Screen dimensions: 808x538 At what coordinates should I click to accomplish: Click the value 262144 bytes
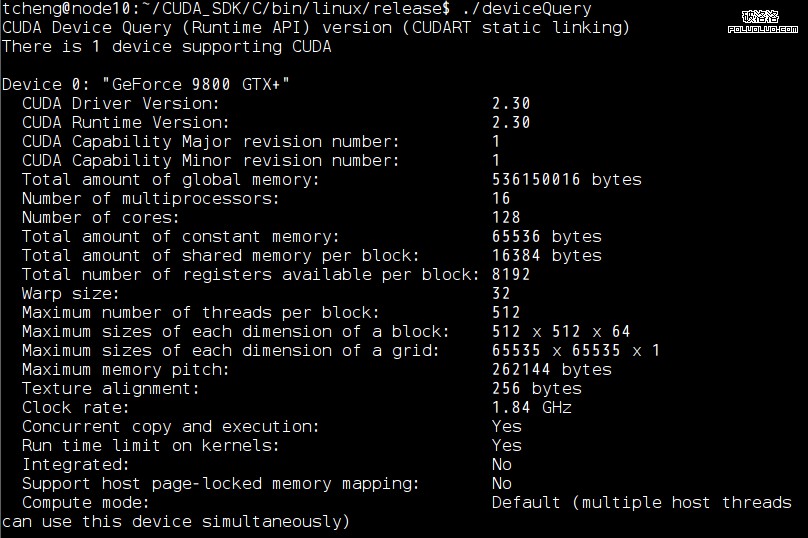pyautogui.click(x=551, y=370)
